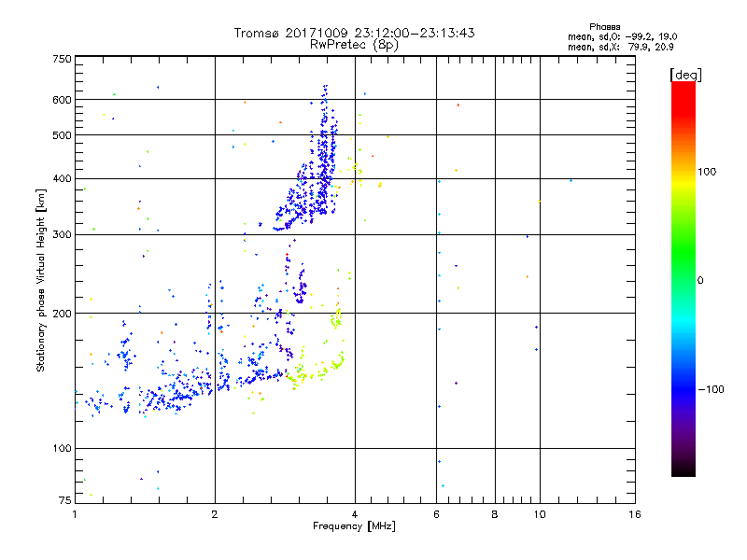Click the '[deg]' colorbar unit label
Viewport: 747px width, 560px height.
point(685,75)
